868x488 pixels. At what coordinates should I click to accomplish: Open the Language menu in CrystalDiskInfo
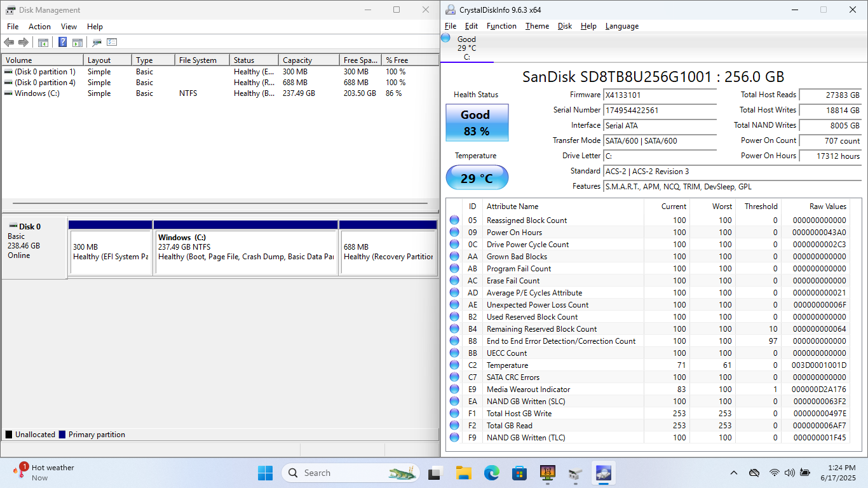[621, 26]
